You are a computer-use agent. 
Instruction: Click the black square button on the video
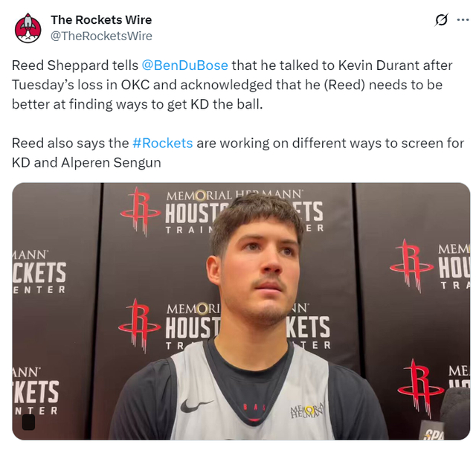[28, 422]
